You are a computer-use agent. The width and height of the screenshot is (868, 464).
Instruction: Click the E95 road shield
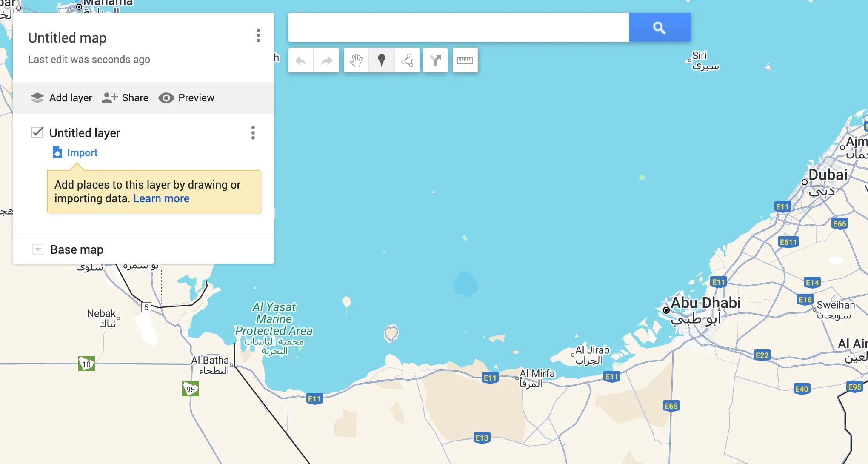click(855, 387)
